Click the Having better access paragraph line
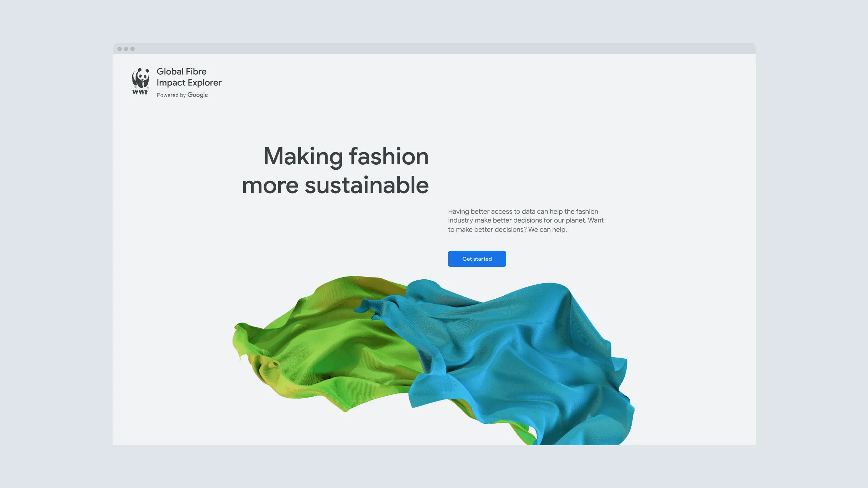868x488 pixels. tap(523, 211)
